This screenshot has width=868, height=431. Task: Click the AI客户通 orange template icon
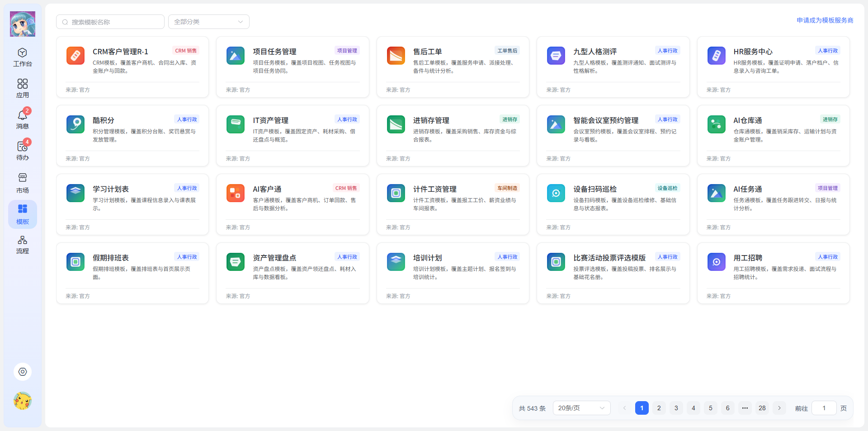[x=236, y=193]
